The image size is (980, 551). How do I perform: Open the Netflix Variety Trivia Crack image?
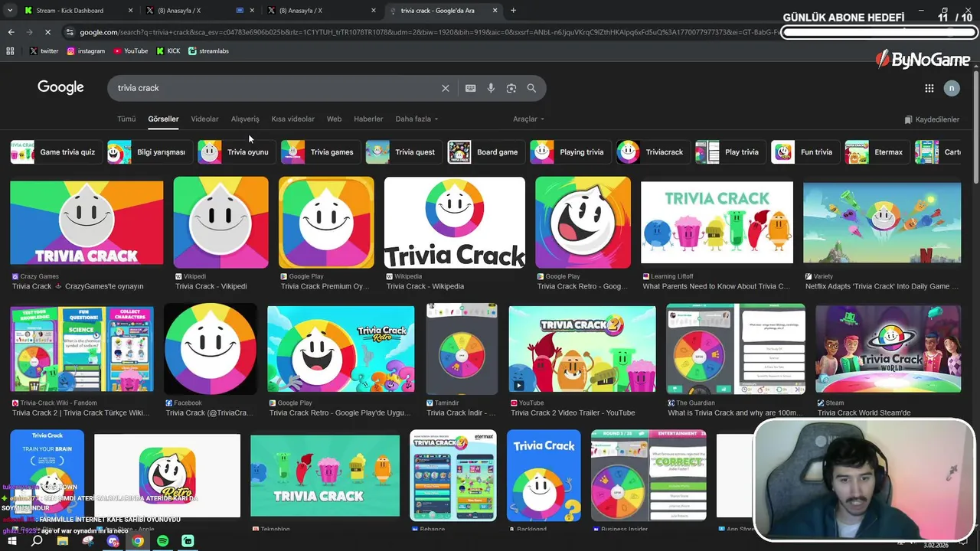[882, 223]
